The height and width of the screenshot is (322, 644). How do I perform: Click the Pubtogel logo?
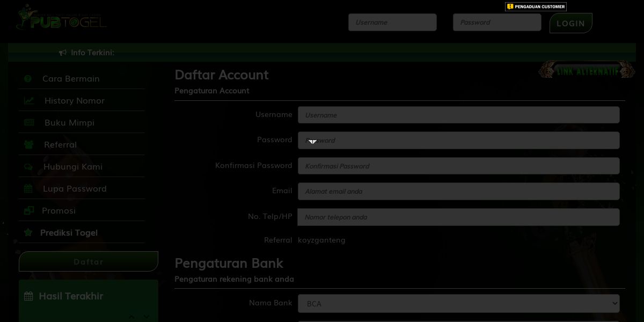[61, 17]
